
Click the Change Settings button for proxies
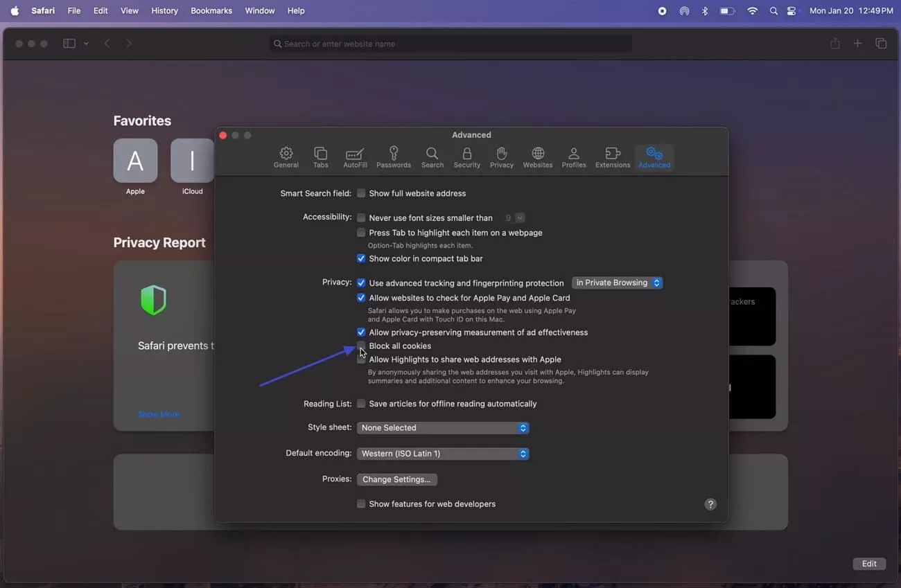[396, 479]
